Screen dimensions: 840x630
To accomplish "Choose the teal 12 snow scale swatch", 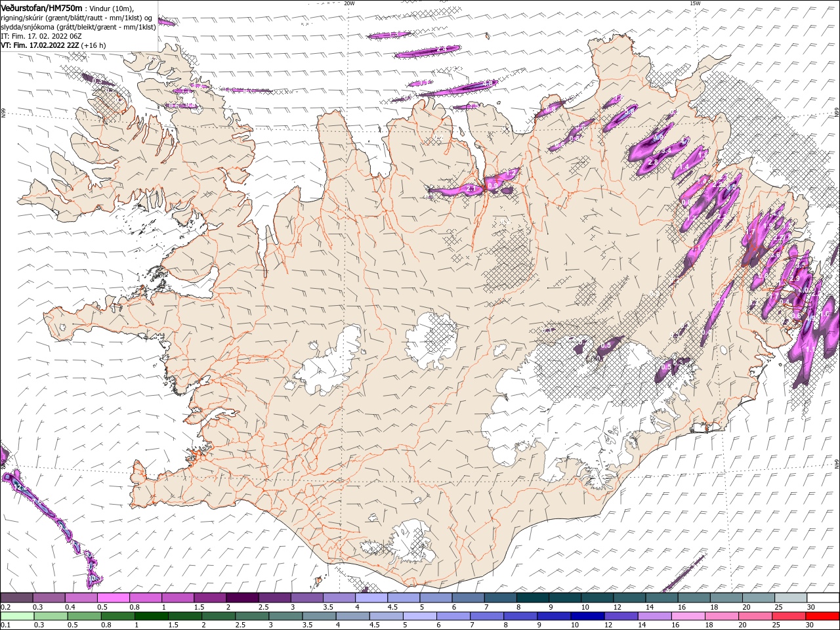I will point(630,598).
